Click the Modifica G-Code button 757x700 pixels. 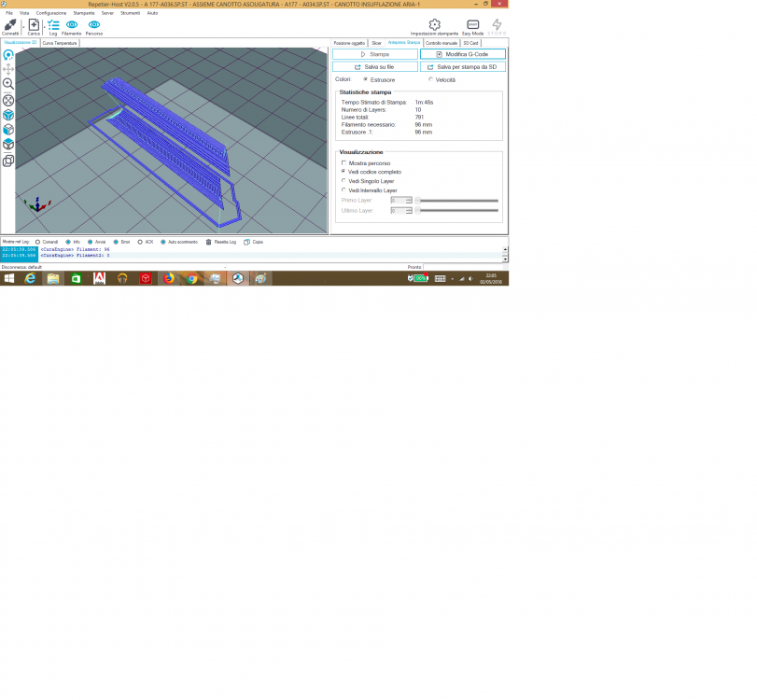(463, 54)
